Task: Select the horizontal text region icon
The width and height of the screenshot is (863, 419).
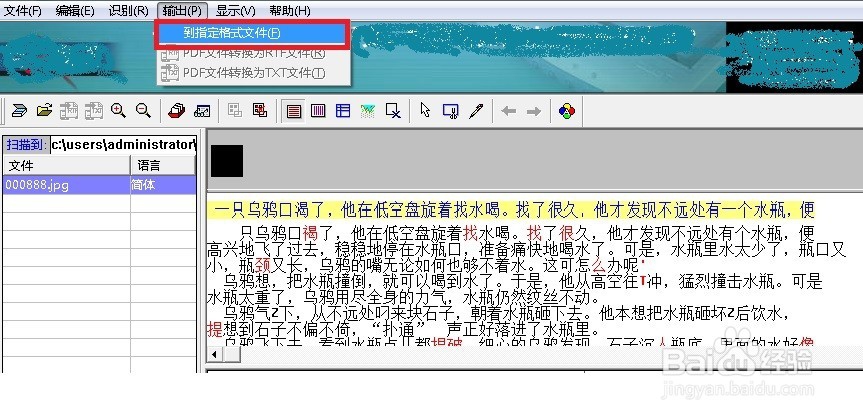Action: click(x=294, y=111)
